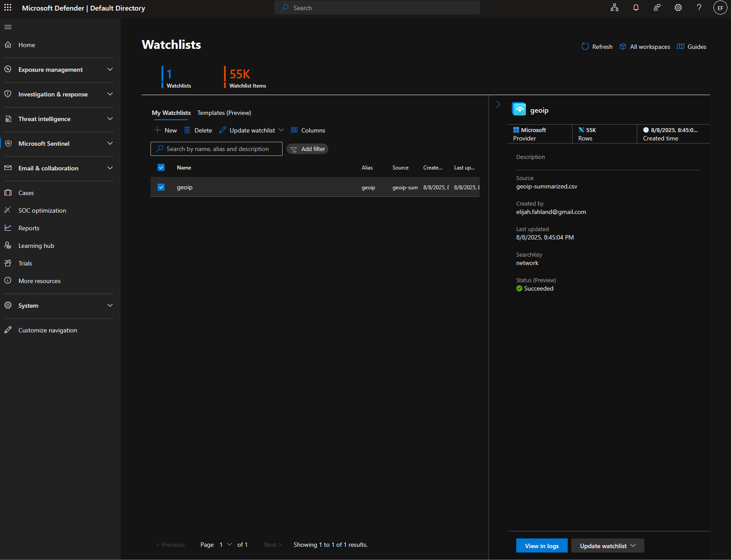731x560 pixels.
Task: Click the Threat intelligence icon
Action: (8, 119)
